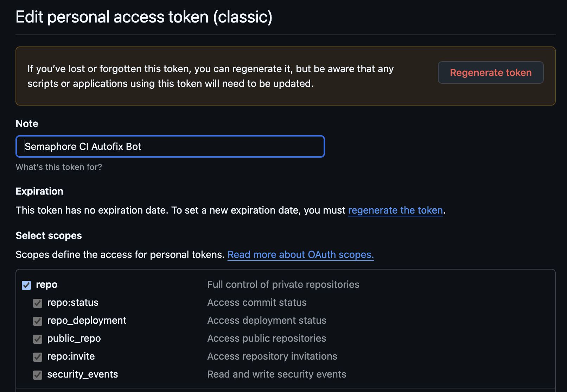Click the Edit personal access token heading
Viewport: 567px width, 392px height.
point(145,16)
